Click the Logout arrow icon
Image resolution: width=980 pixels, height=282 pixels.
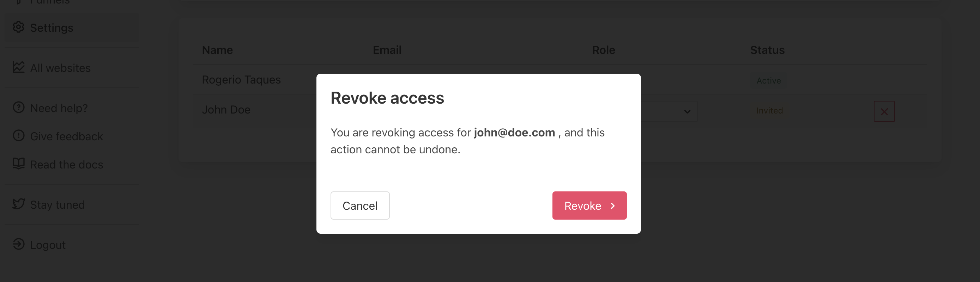click(x=18, y=244)
